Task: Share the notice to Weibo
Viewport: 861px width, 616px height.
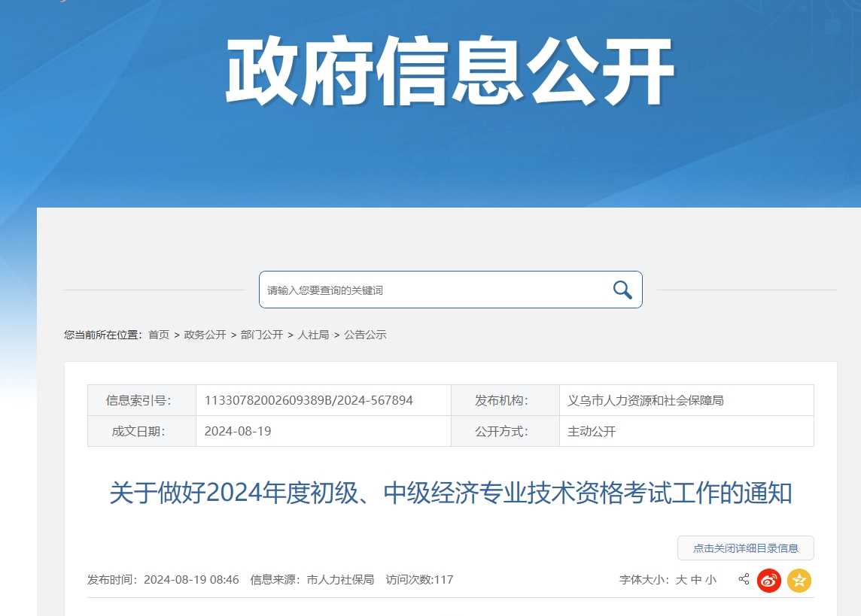Action: [768, 580]
